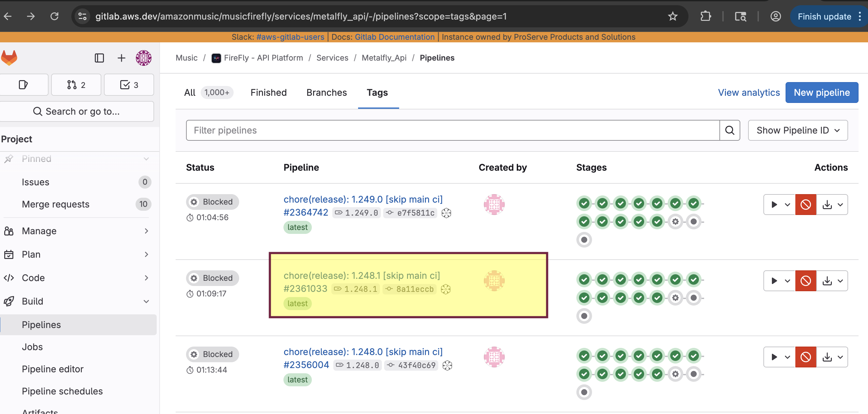Toggle the sidebar collapse icon

click(x=99, y=58)
